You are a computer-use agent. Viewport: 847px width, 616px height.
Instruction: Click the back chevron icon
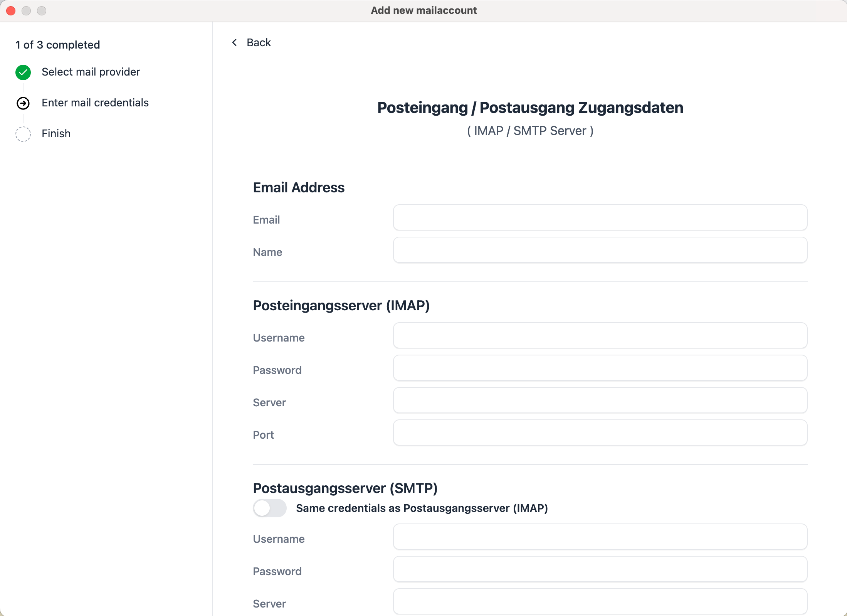[234, 42]
